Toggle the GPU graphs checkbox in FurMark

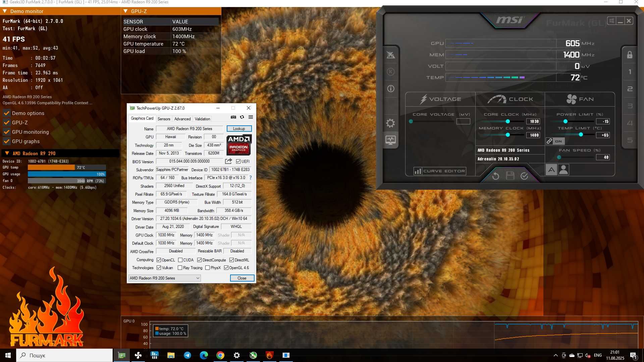(x=6, y=141)
